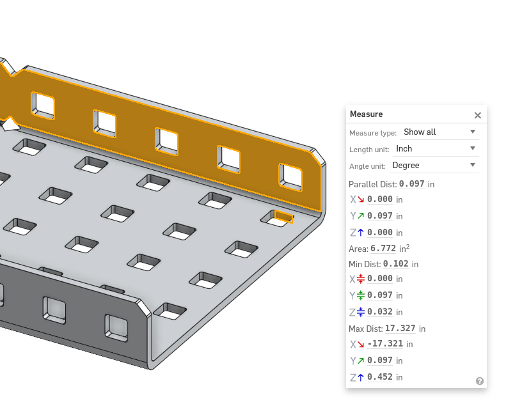Click the blue Min Dist Z axis icon
Screen dimensions: 506x420
click(x=361, y=312)
